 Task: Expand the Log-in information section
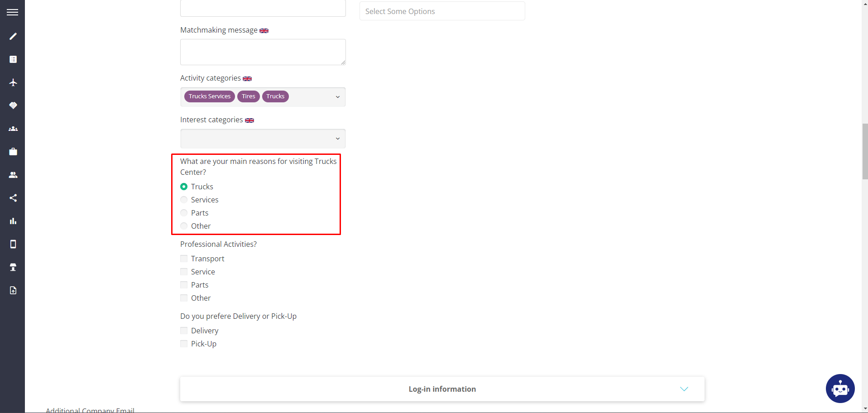coord(684,389)
